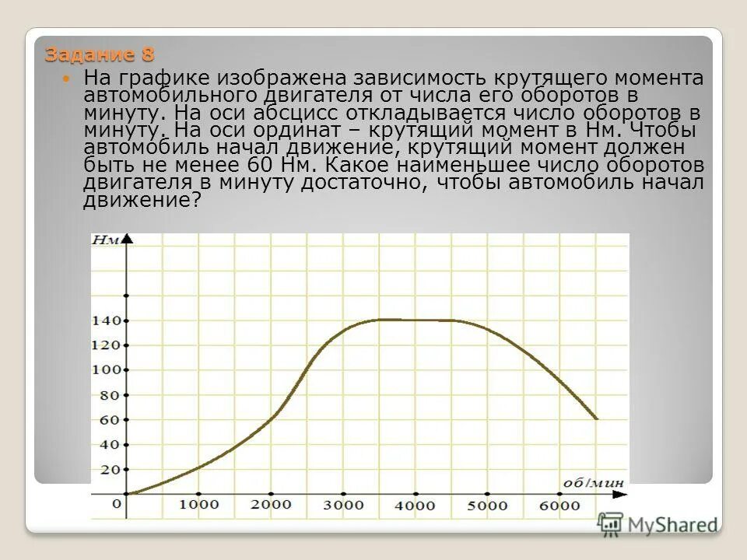
Task: Click the '1000' label on the X axis
Action: coord(199,504)
